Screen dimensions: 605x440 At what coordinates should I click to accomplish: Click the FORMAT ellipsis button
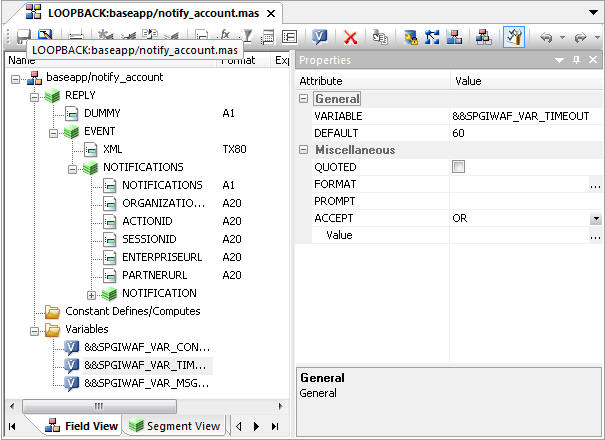pyautogui.click(x=595, y=185)
